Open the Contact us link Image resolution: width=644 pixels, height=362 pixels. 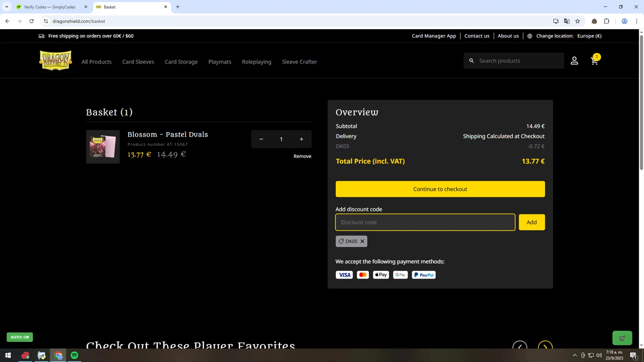(x=477, y=36)
